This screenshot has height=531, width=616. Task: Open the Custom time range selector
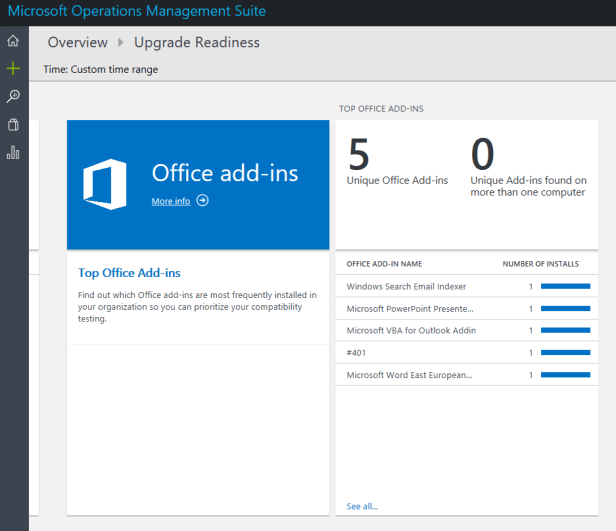101,69
